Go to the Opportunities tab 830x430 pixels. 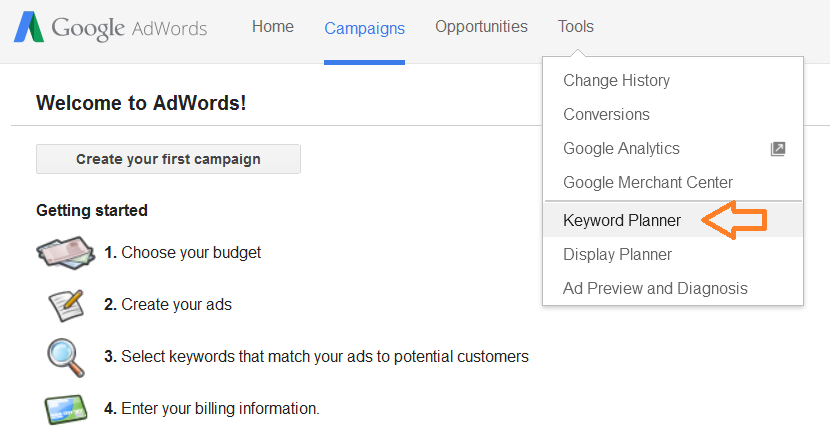tap(481, 26)
